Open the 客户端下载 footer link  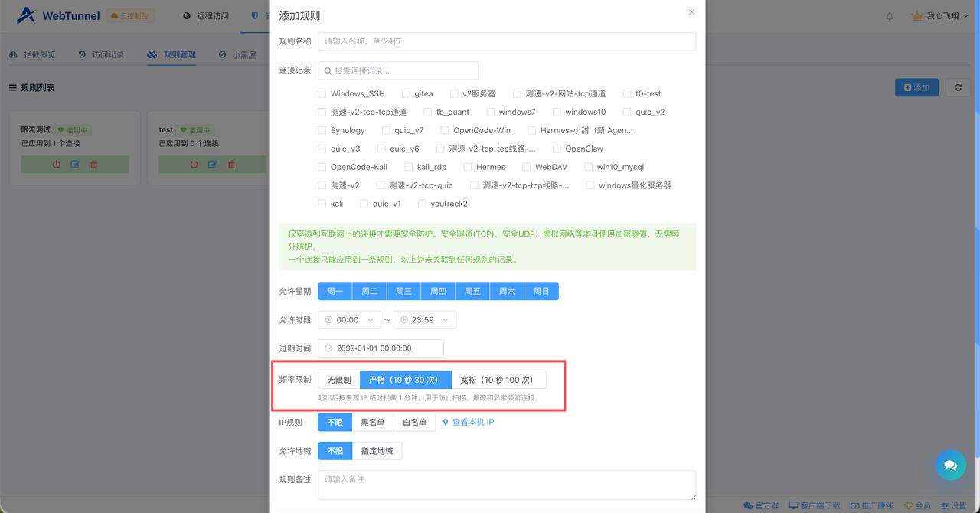[x=815, y=505]
